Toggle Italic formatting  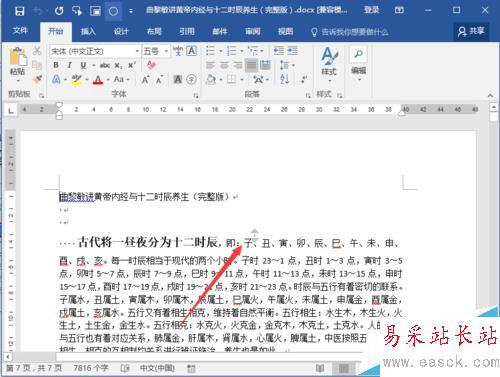tap(69, 65)
